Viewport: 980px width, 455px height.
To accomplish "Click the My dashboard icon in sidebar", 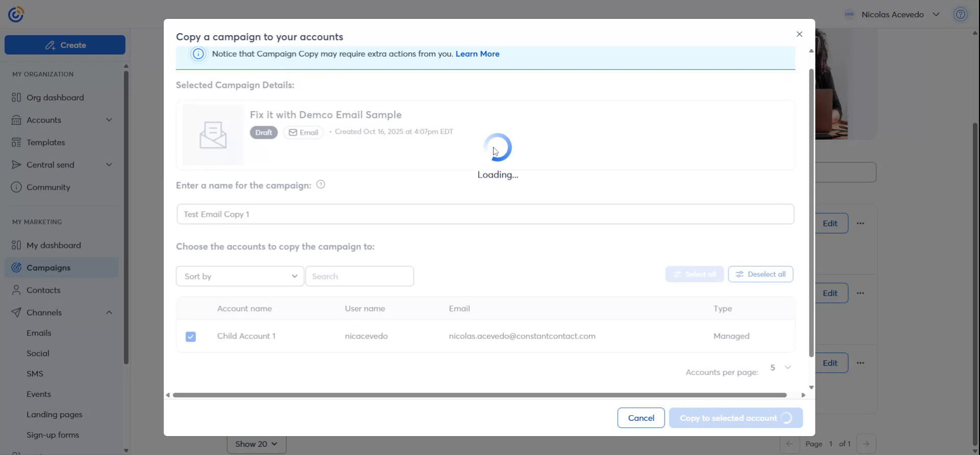I will pyautogui.click(x=16, y=245).
